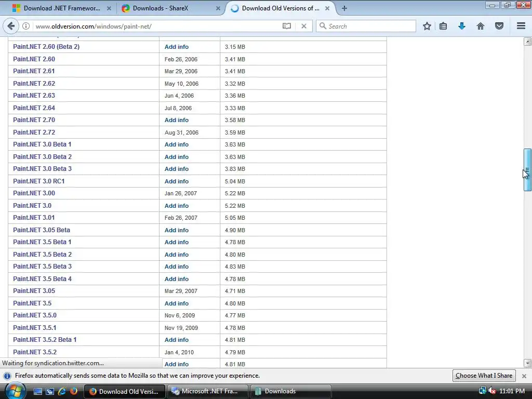Click the date Jan 4, 2010
This screenshot has height=399, width=532.
[x=179, y=352]
